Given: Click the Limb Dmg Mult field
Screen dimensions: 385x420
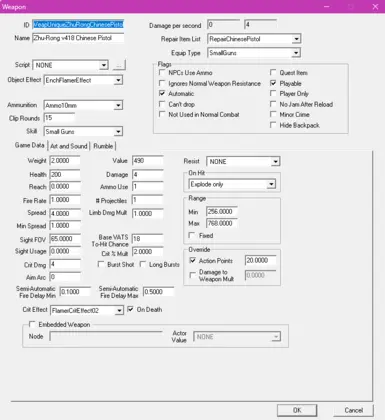Looking at the screenshot, I should click(x=148, y=214).
